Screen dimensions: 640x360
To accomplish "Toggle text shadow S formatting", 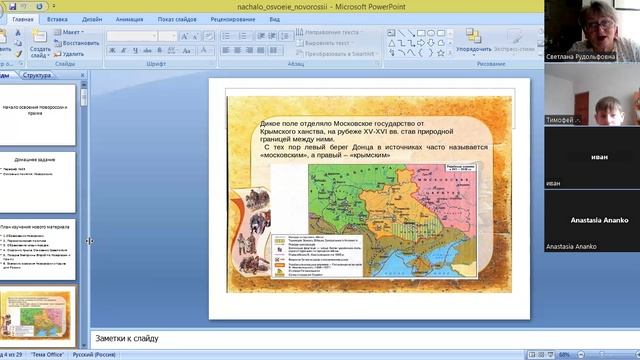I will point(160,50).
